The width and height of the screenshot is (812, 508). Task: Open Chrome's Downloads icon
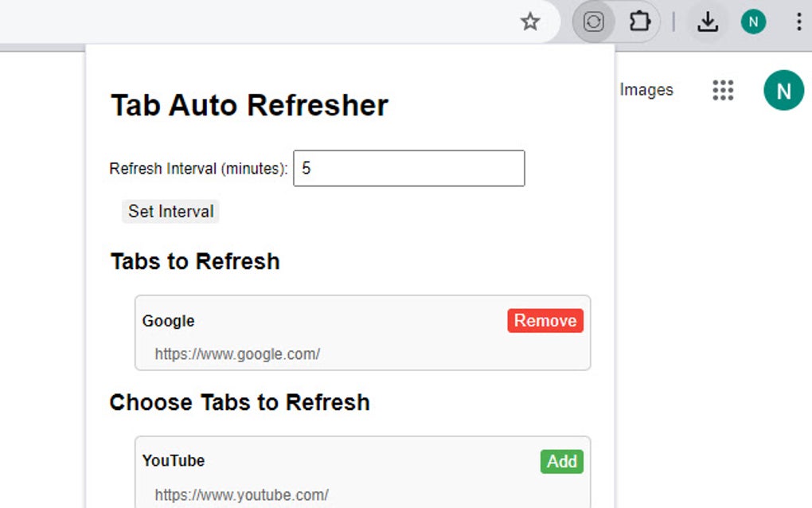[707, 21]
